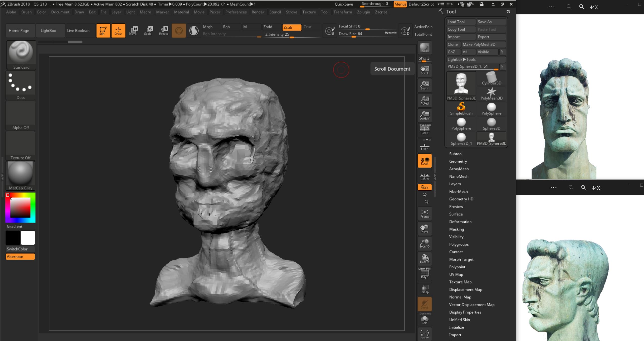Click the Actual size icon

tap(424, 100)
